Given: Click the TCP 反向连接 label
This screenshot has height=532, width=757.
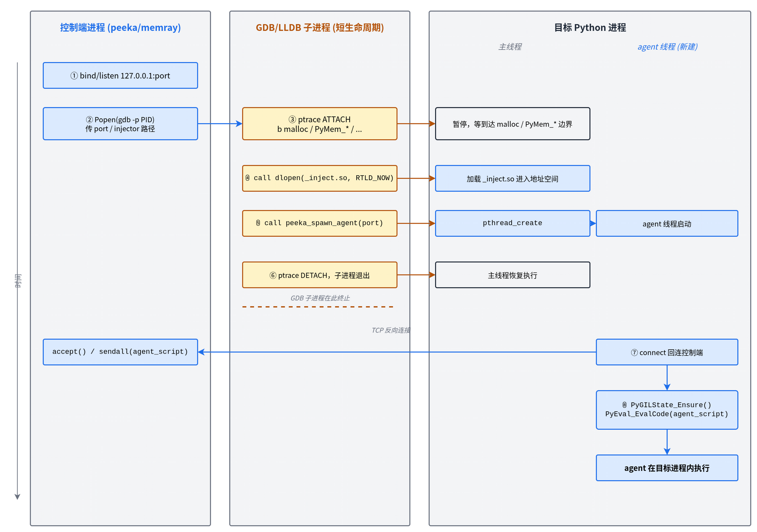Looking at the screenshot, I should pyautogui.click(x=391, y=330).
